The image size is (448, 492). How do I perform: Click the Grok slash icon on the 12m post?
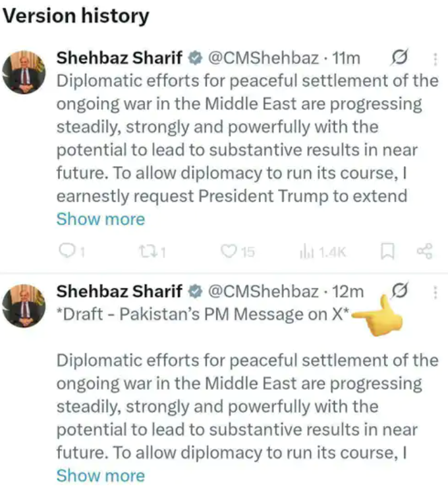click(399, 290)
